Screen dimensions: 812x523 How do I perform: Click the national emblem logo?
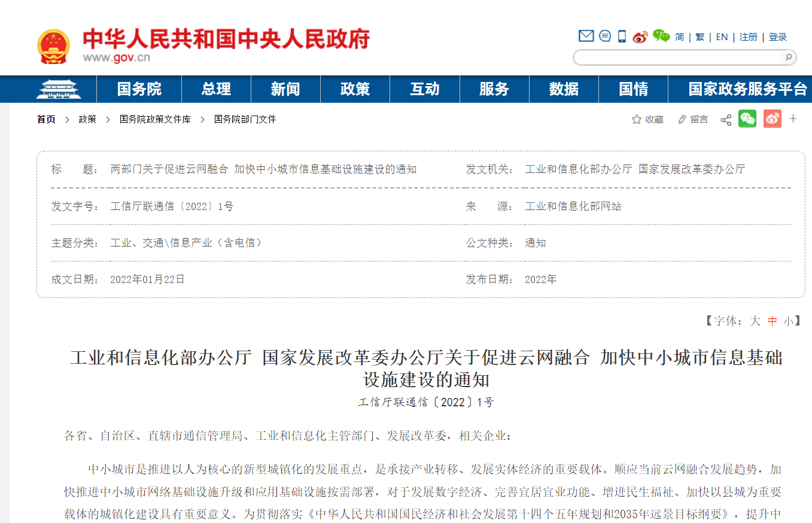pos(56,43)
